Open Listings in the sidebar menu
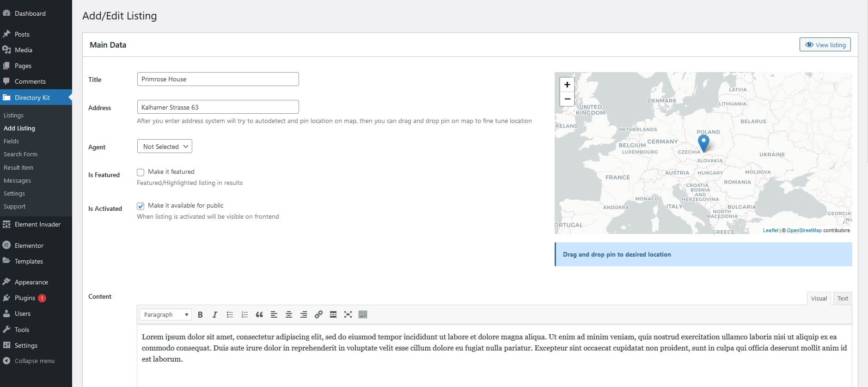The image size is (868, 387). coord(13,115)
